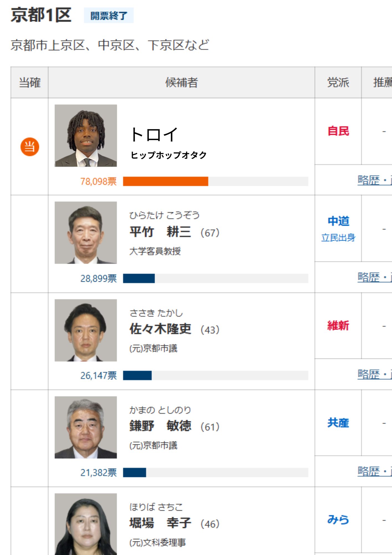Click the 候補者 column header
Image resolution: width=392 pixels, height=555 pixels.
coord(181,82)
